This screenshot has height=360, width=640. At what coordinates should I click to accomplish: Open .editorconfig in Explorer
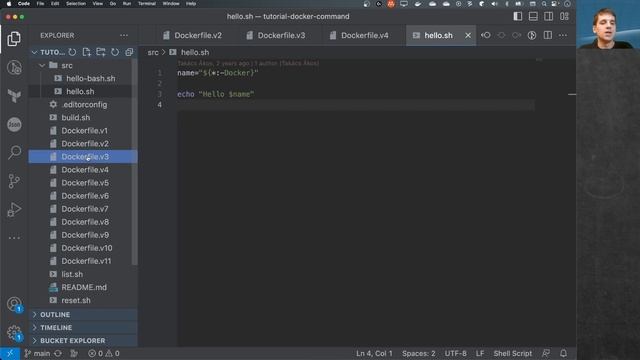[x=84, y=104]
